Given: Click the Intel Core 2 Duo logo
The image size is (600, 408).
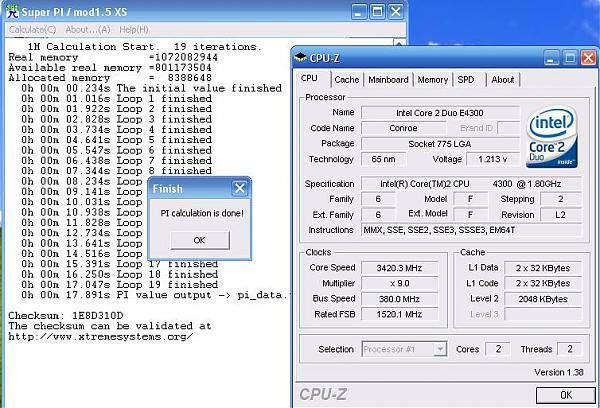Looking at the screenshot, I should (x=551, y=137).
